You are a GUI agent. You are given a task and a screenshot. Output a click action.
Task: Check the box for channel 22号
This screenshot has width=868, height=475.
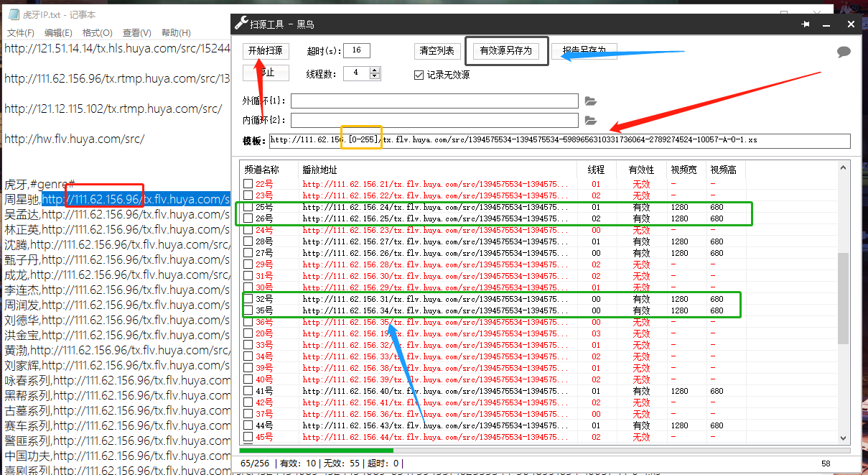click(x=248, y=184)
